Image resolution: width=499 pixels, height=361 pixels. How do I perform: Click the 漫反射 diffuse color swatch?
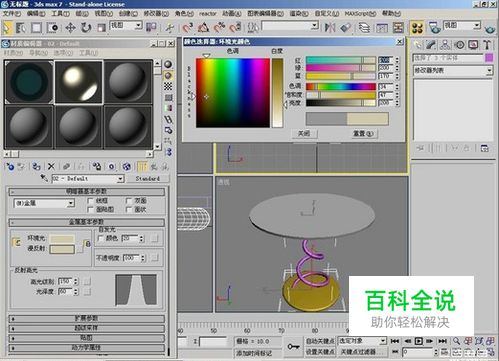62,249
